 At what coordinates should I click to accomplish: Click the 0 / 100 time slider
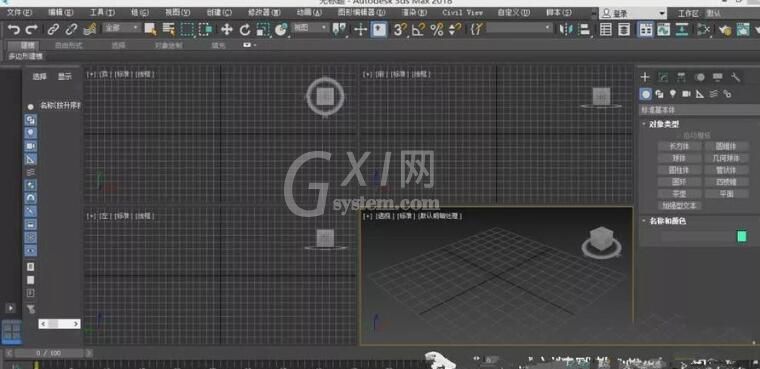tap(48, 353)
